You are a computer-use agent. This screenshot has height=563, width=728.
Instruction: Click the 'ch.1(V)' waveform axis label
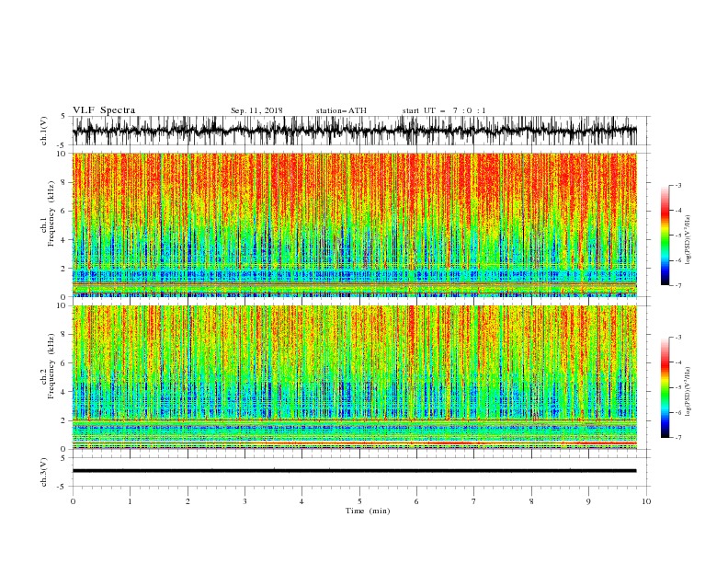[x=44, y=131]
